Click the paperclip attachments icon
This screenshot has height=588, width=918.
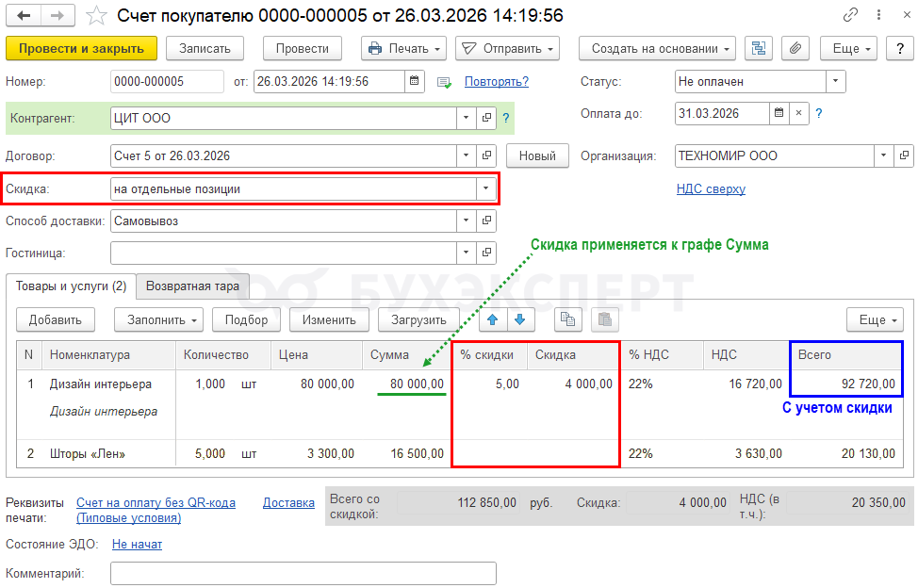795,48
